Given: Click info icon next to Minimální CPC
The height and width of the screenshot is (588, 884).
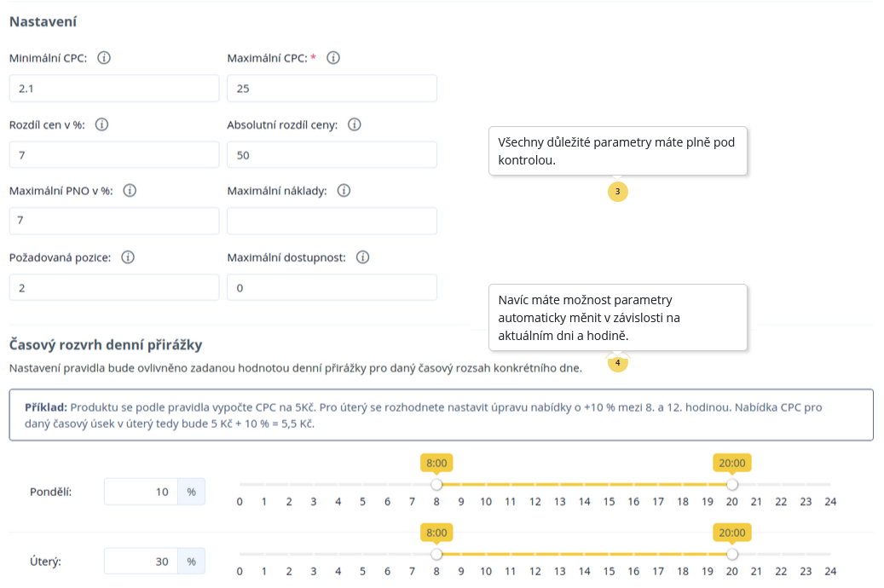Looking at the screenshot, I should [x=105, y=58].
